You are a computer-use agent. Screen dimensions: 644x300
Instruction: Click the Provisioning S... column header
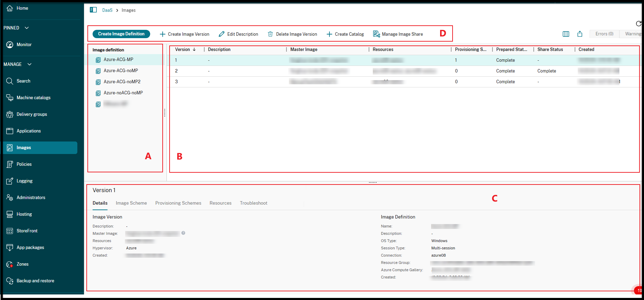coord(471,50)
